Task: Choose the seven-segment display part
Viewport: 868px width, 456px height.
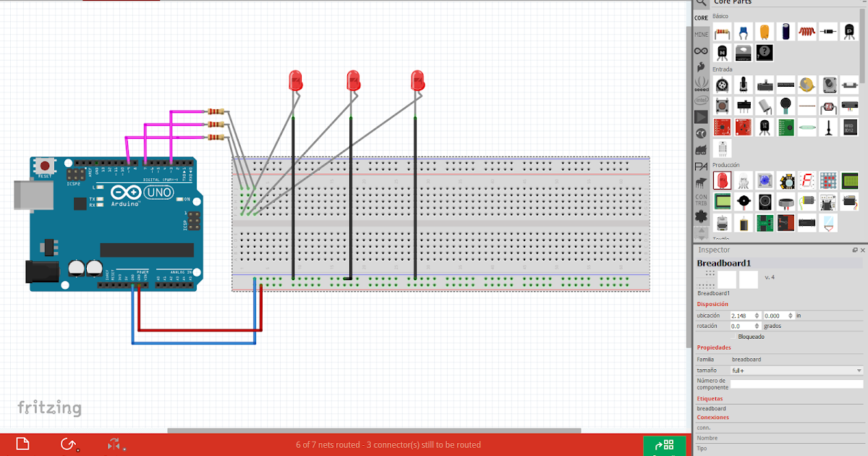Action: (x=807, y=181)
